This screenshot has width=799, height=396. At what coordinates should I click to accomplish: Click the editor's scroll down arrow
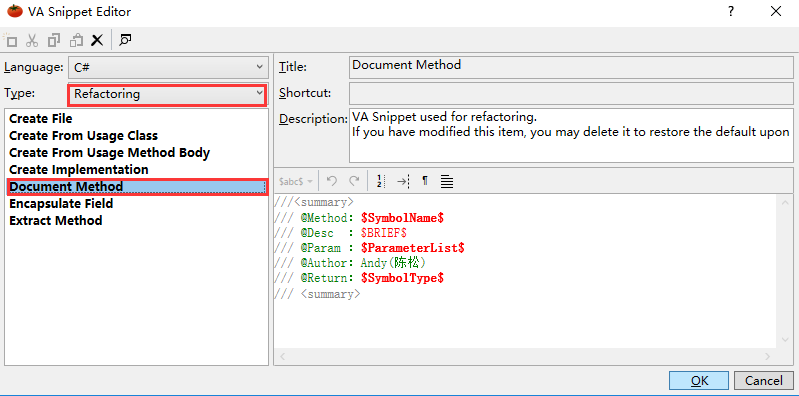785,340
